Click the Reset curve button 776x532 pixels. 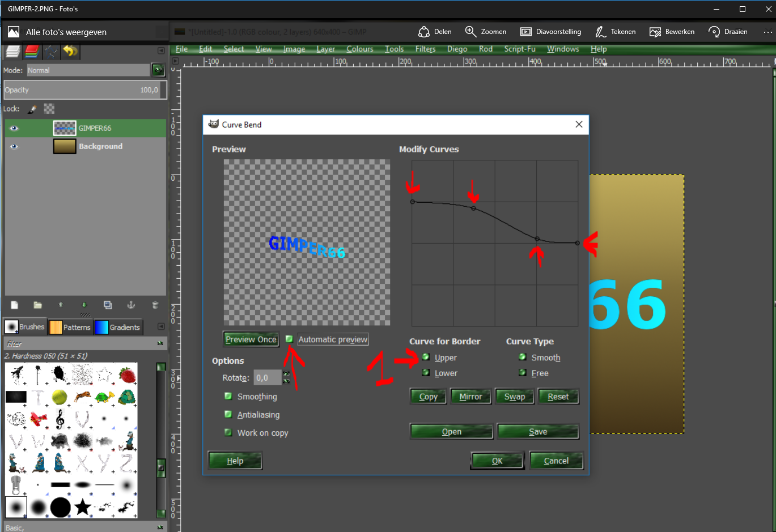[558, 396]
